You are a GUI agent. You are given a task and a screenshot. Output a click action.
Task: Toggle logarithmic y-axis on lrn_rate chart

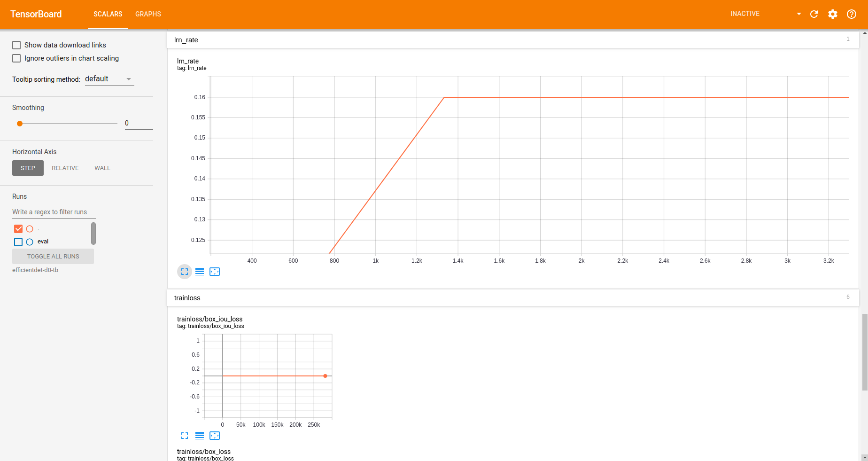coord(199,272)
